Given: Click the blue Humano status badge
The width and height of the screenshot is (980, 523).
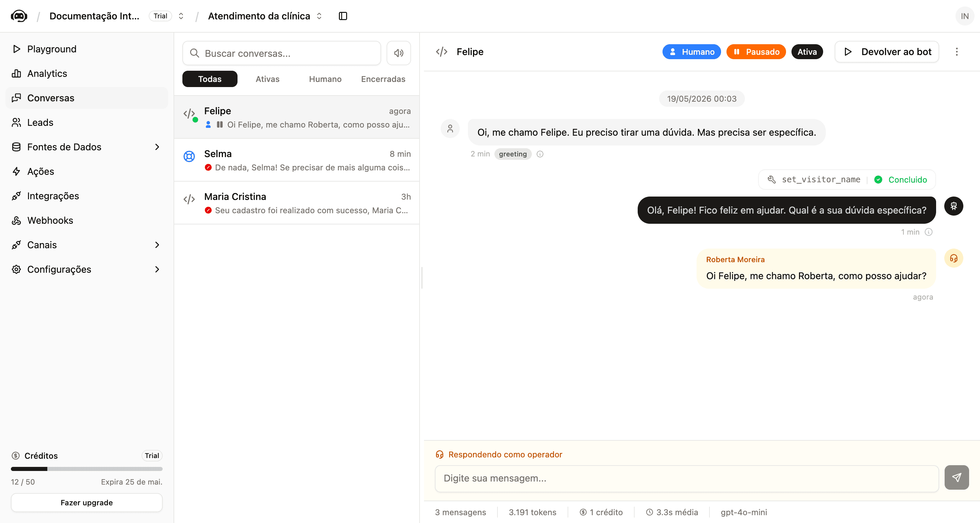Looking at the screenshot, I should coord(691,52).
